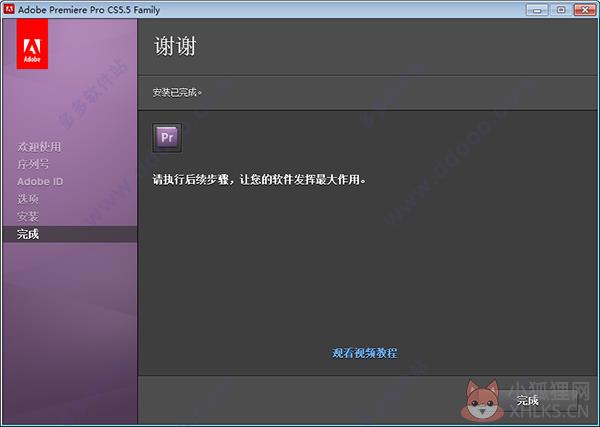Maximize the installer window

coord(561,10)
